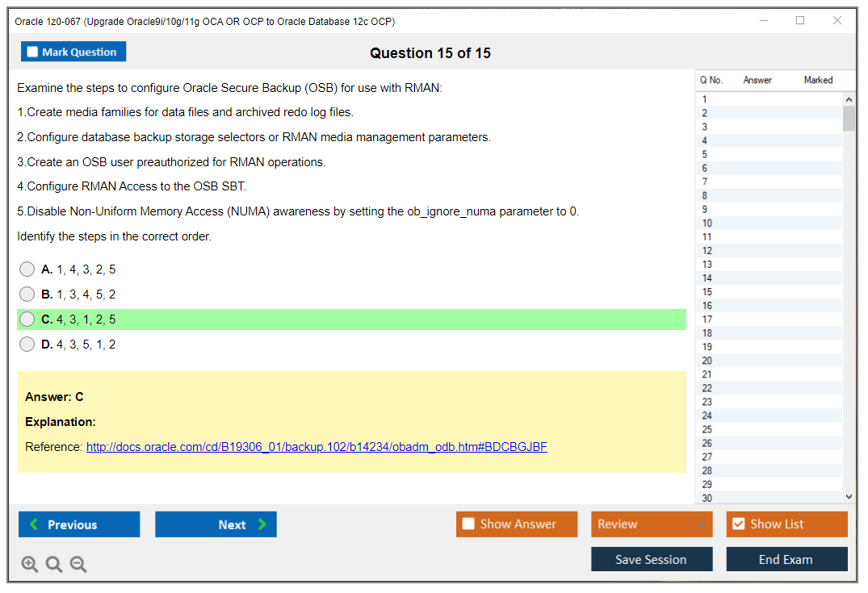The image size is (868, 593).
Task: Expand the list using the down scroll arrow
Action: click(x=849, y=496)
